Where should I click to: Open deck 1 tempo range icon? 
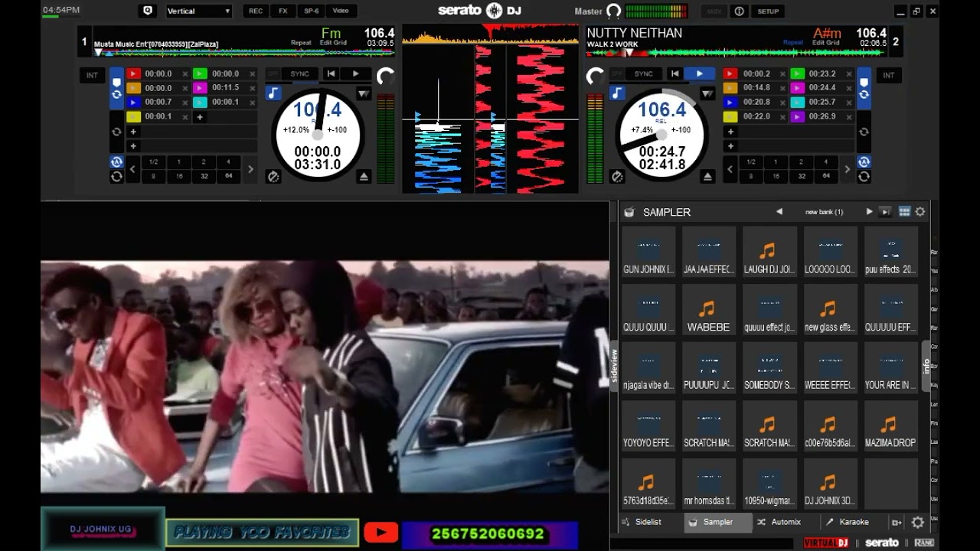(x=364, y=93)
